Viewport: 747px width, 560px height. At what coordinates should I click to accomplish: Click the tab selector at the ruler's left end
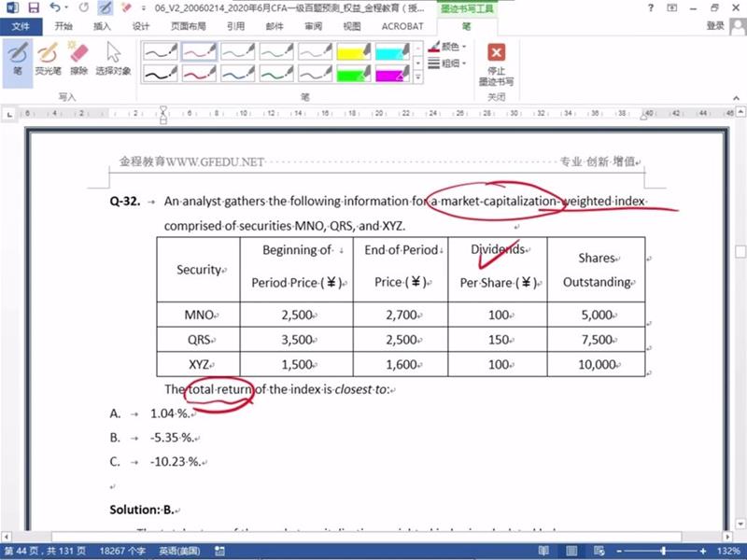click(x=9, y=114)
